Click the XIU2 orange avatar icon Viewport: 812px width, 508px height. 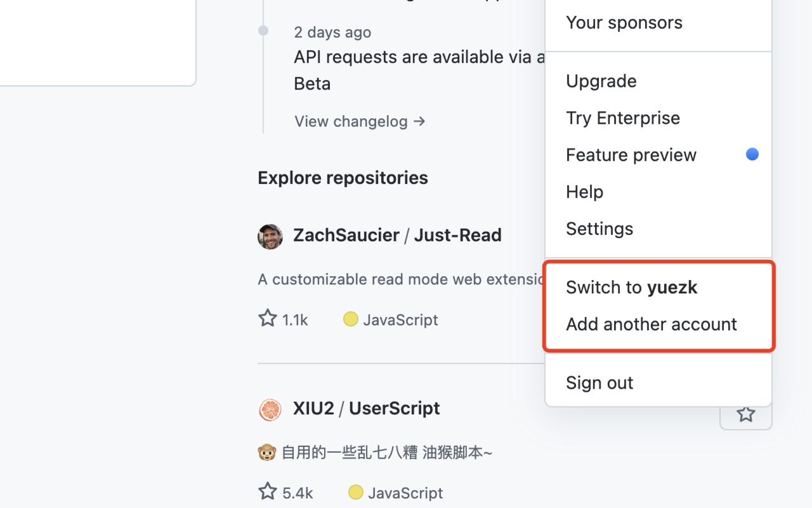pos(270,410)
